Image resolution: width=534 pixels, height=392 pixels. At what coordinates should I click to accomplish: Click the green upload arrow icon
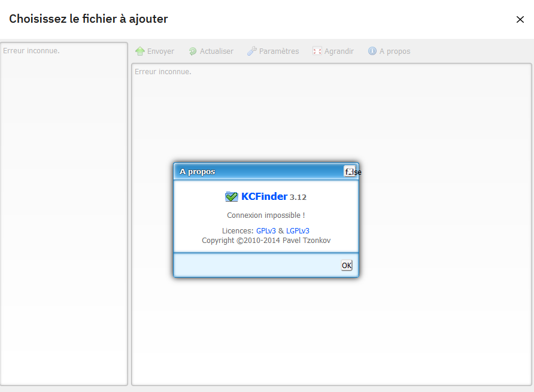pos(140,51)
